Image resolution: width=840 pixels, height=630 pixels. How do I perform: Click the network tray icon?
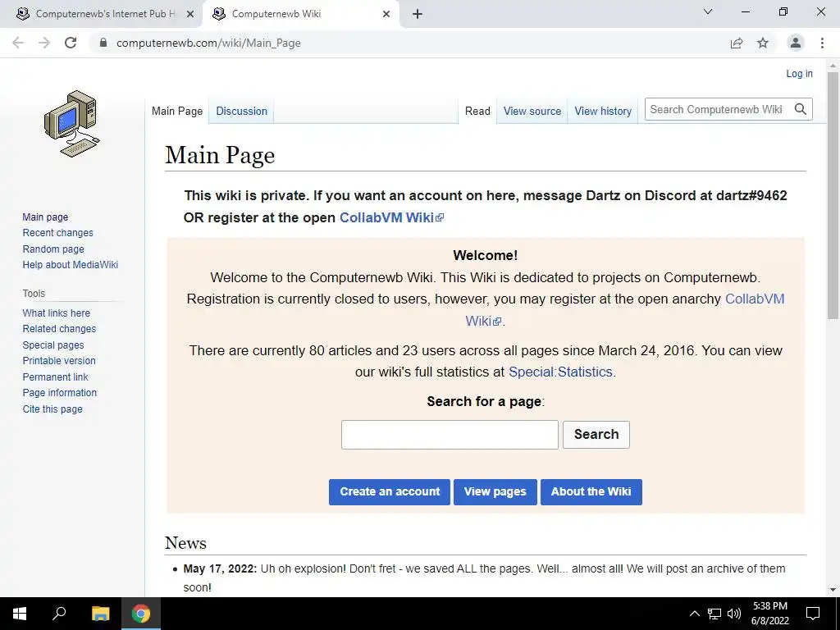tap(714, 614)
